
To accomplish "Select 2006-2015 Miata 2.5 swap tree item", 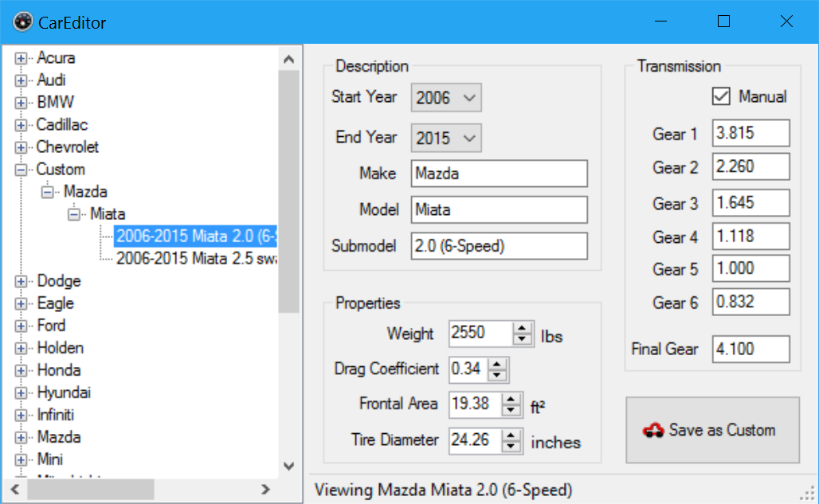I will [x=196, y=259].
